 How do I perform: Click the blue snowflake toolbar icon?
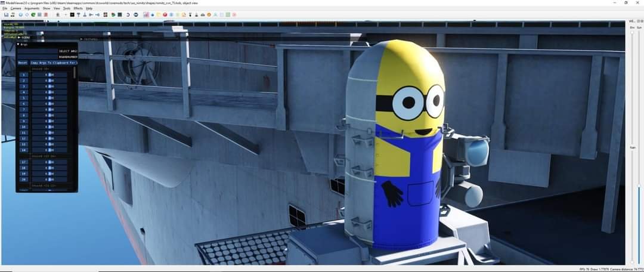pos(171,15)
